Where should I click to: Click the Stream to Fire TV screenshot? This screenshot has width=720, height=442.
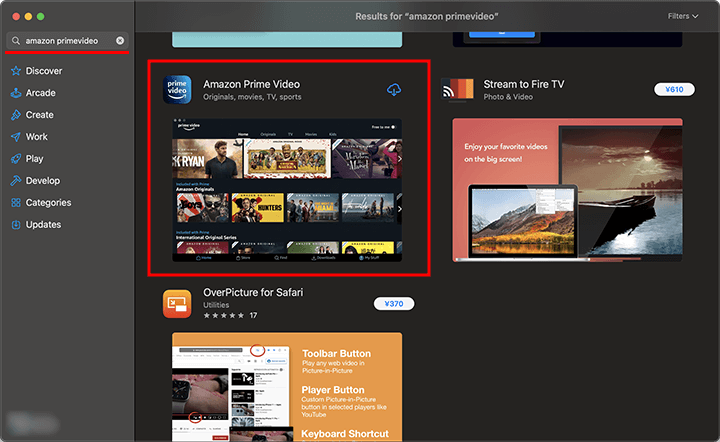coord(567,190)
